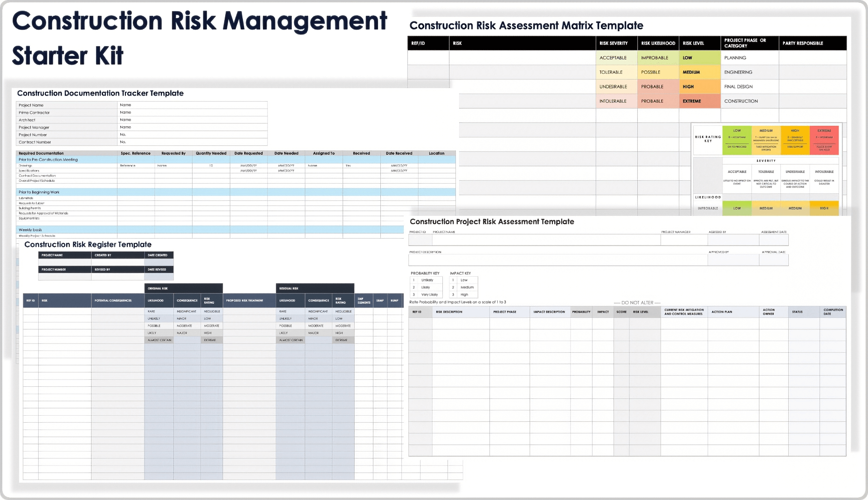Screen dimensions: 868x500
Task: Click the Construction Project Risk Assessment Template heading
Action: click(x=491, y=221)
